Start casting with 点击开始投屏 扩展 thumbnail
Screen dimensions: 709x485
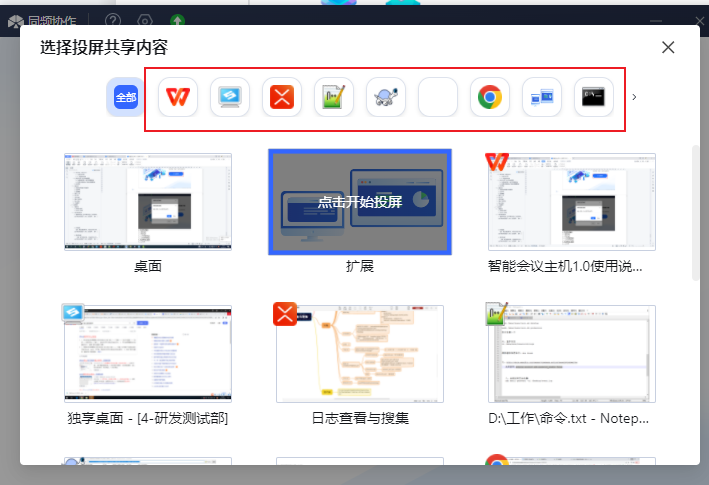360,202
